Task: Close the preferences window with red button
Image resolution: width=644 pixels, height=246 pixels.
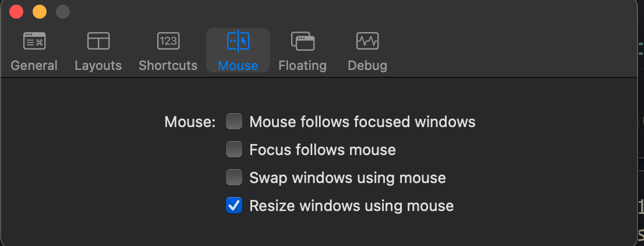Action: pyautogui.click(x=16, y=12)
